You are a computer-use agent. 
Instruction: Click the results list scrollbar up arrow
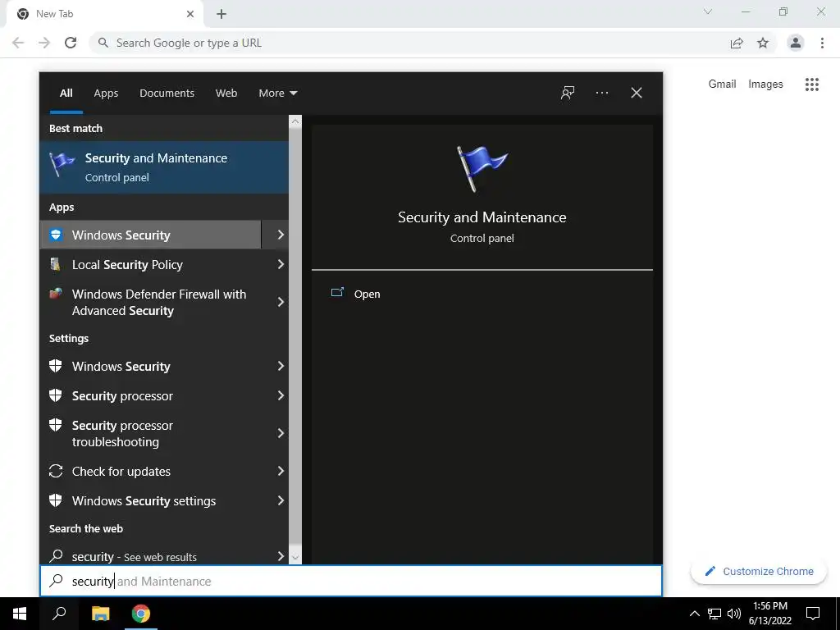295,121
